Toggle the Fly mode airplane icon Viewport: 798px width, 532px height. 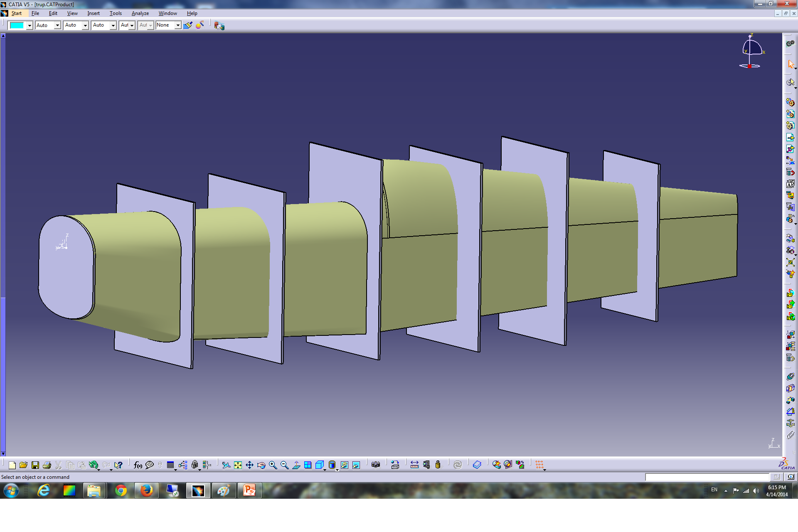tap(226, 465)
